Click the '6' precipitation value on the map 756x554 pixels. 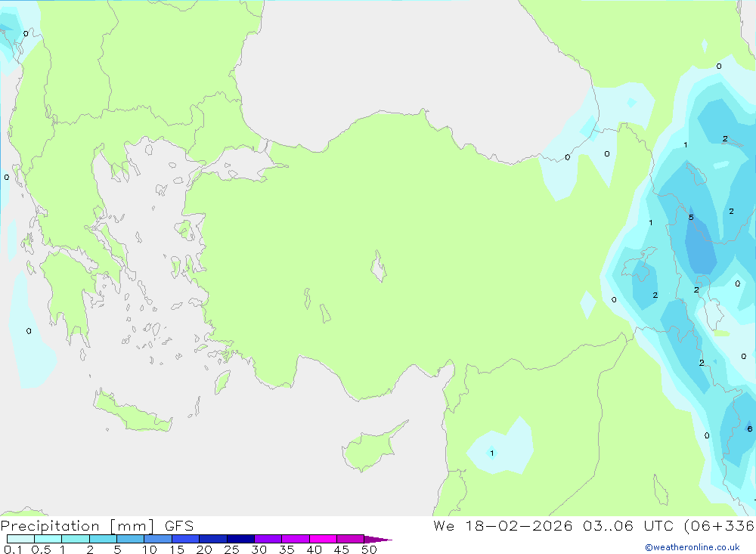click(x=750, y=429)
